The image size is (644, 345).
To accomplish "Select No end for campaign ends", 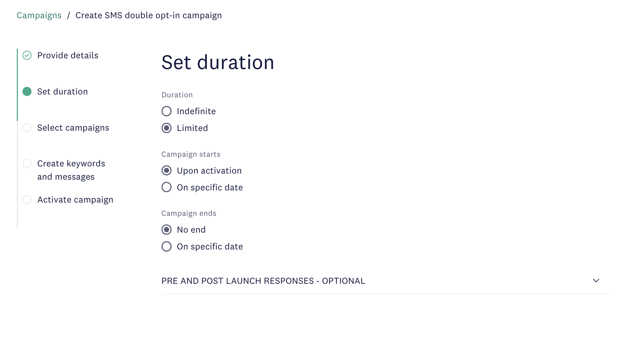I will 167,229.
